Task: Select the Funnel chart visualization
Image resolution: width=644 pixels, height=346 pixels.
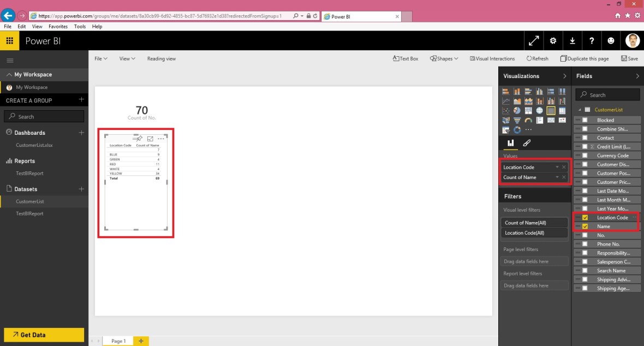Action: (517, 120)
